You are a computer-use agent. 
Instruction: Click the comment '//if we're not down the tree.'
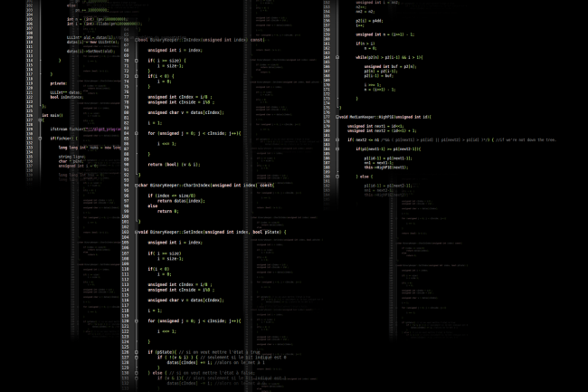point(526,140)
